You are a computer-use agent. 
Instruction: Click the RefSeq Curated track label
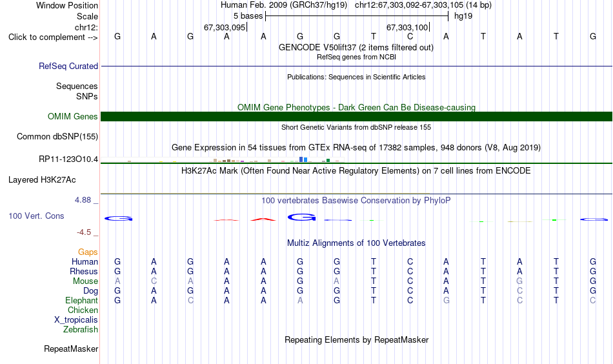click(x=68, y=66)
